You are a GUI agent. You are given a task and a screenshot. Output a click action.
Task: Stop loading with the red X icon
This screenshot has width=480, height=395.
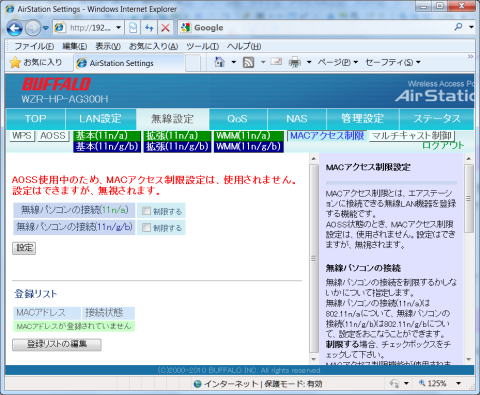[165, 28]
